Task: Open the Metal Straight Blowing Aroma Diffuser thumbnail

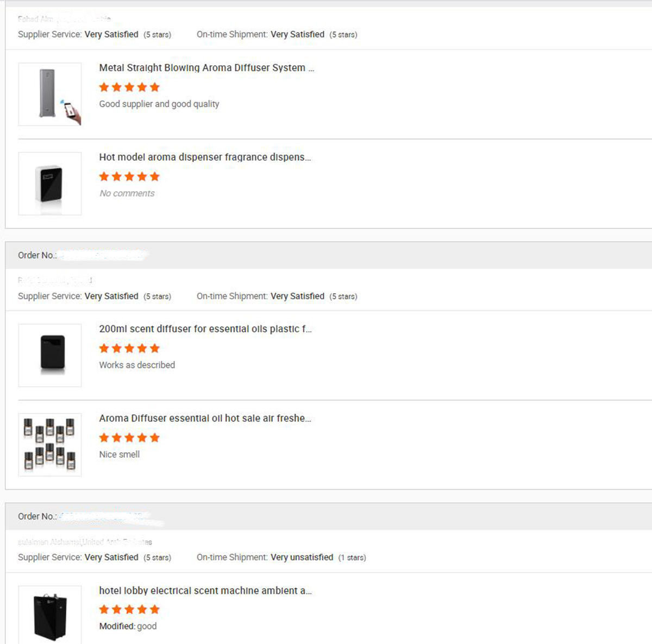Action: pos(50,94)
